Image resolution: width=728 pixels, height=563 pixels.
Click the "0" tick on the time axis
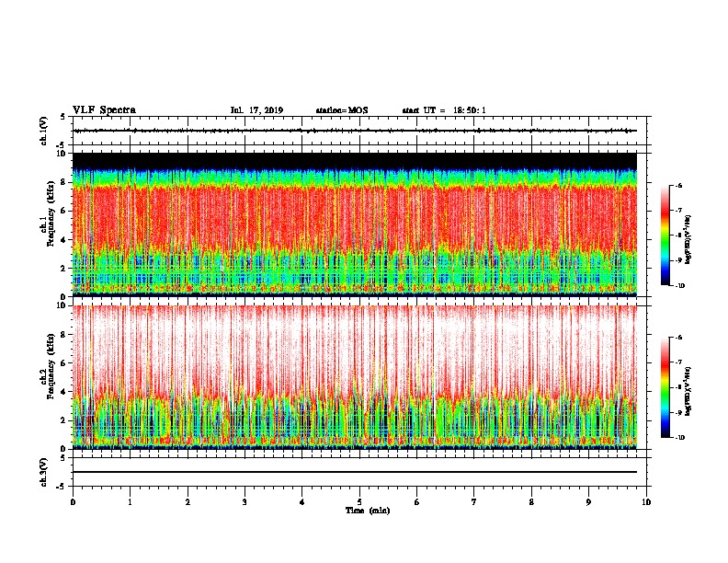(x=73, y=501)
